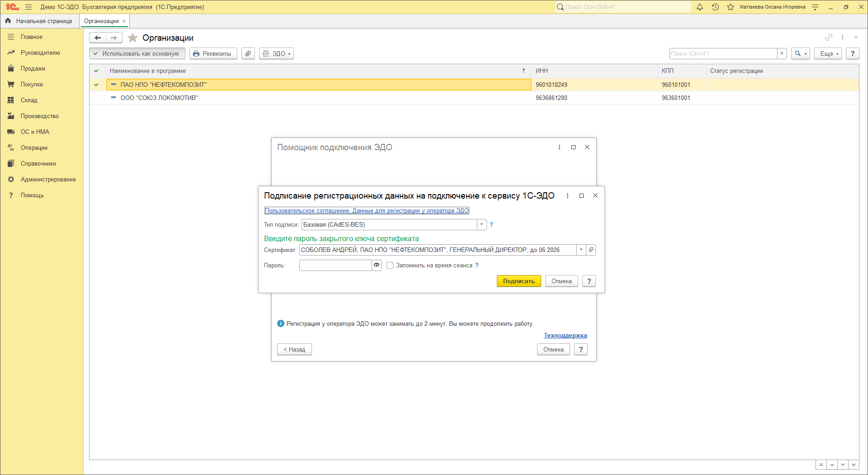Toggle Использовать как основную button
868x475 pixels.
coord(137,53)
